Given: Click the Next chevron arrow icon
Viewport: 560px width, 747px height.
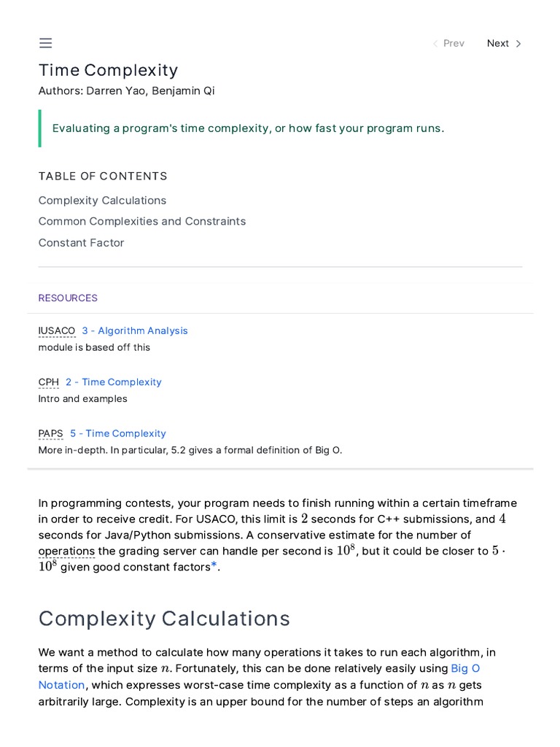Looking at the screenshot, I should 518,44.
